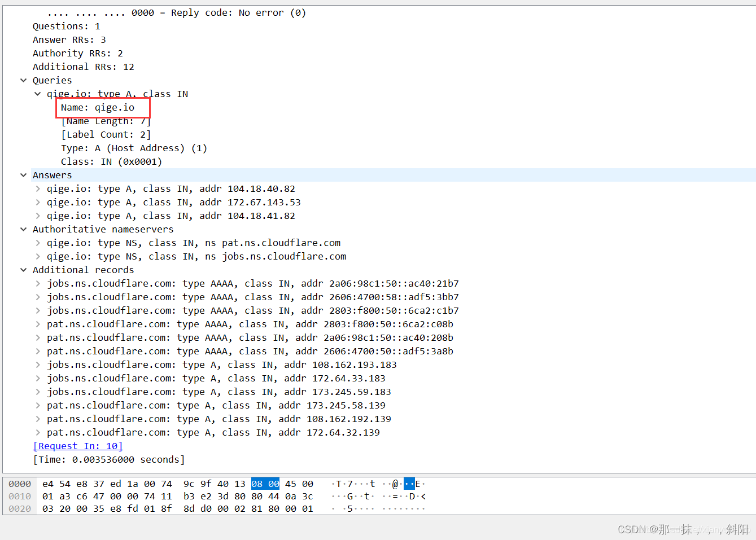
Task: Expand AAAA record 2a06:98c1:50::ac40:208b
Action: (37, 337)
